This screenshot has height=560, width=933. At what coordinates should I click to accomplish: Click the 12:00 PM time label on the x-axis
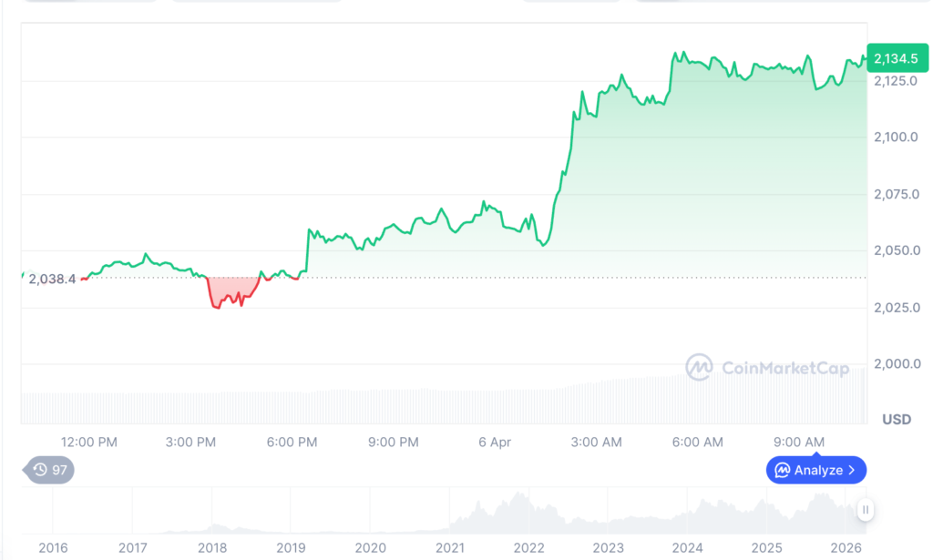click(88, 442)
